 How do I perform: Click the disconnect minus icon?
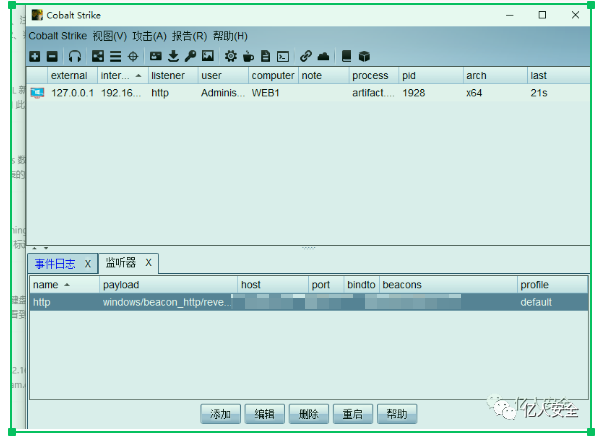point(52,57)
